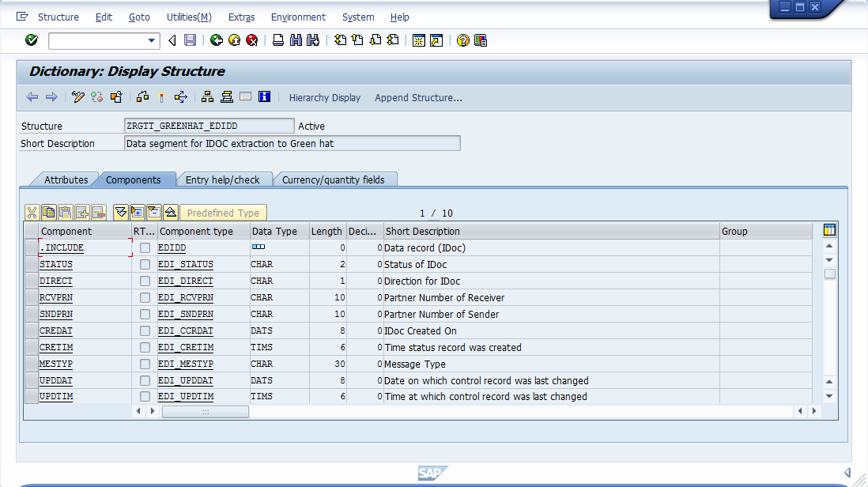
Task: Open the command field dropdown arrow
Action: pos(152,40)
